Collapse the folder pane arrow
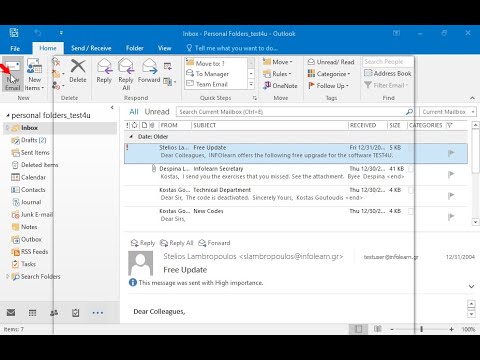Screen dimensions: 480x360 pyautogui.click(x=112, y=107)
